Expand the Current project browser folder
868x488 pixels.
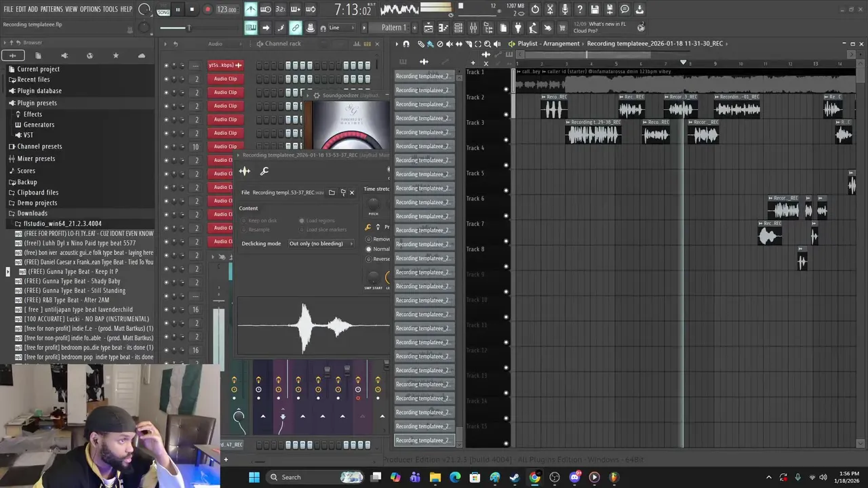click(38, 69)
